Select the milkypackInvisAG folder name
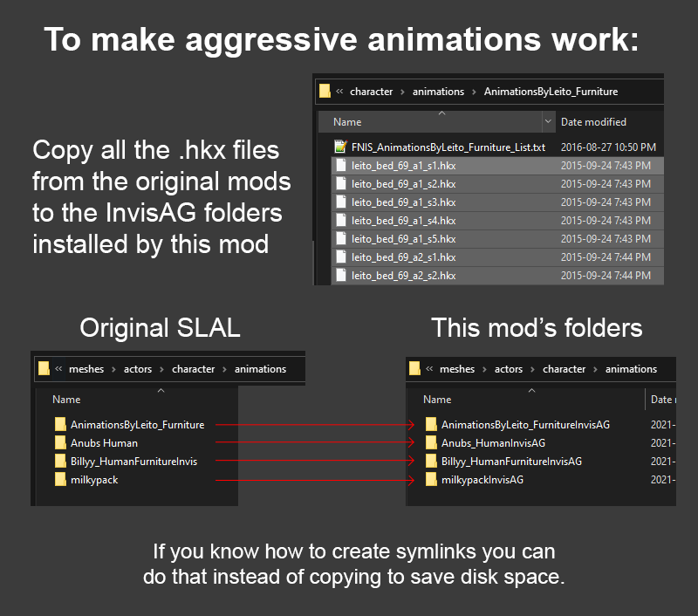698x616 pixels. (x=482, y=480)
